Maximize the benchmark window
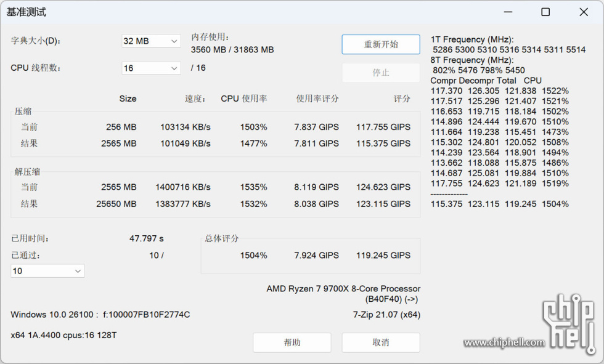This screenshot has height=364, width=604. coord(545,12)
